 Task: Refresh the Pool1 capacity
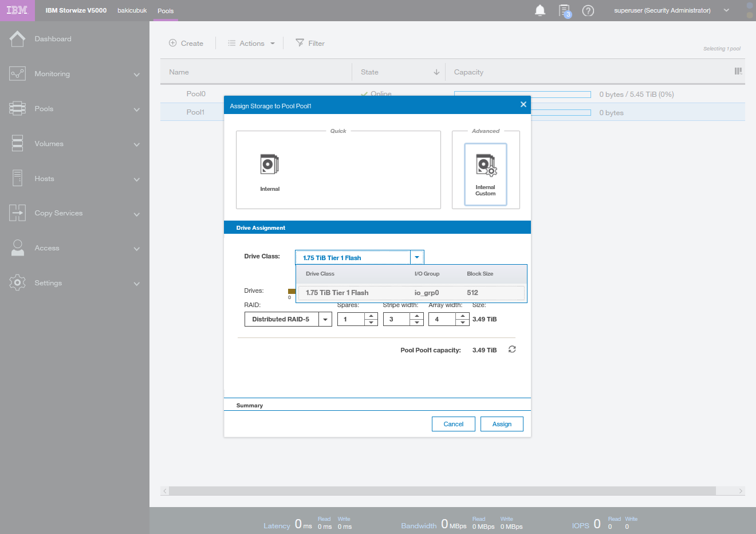(x=512, y=350)
